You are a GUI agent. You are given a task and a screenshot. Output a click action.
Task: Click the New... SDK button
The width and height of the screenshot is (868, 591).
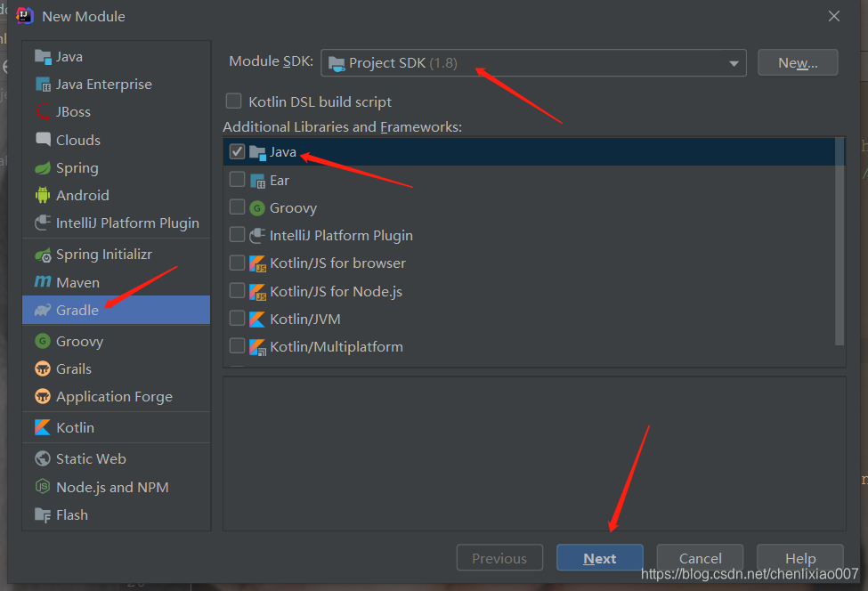click(x=798, y=62)
